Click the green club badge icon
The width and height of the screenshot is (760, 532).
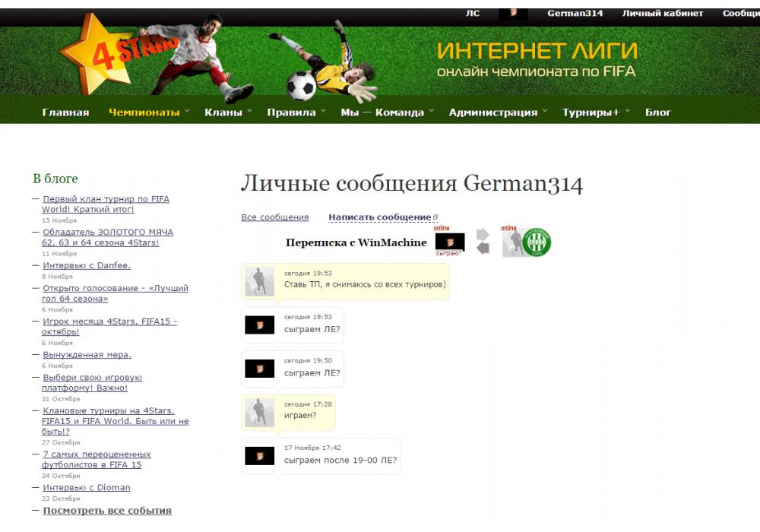pyautogui.click(x=538, y=243)
